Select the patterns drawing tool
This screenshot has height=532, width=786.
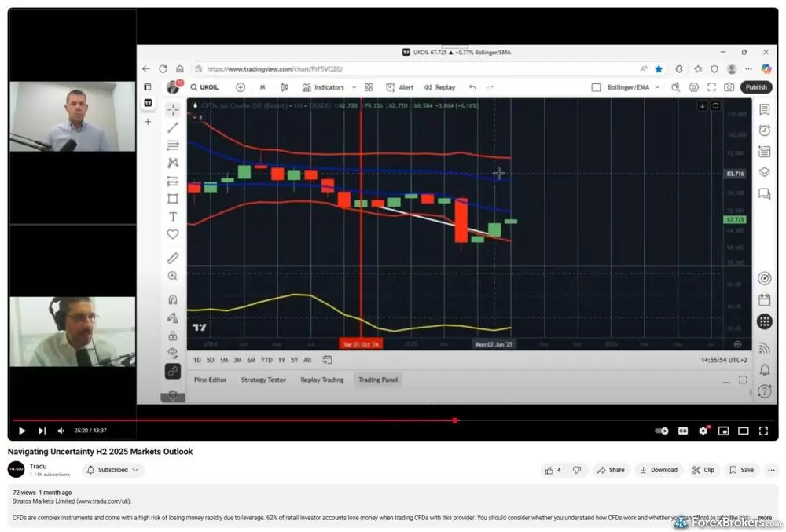[173, 163]
